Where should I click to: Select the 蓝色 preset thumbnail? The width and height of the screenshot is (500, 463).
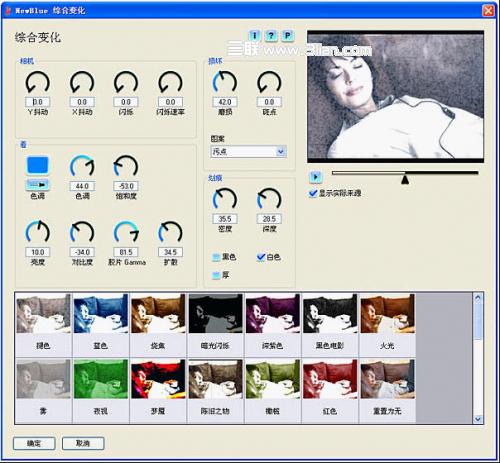point(101,314)
